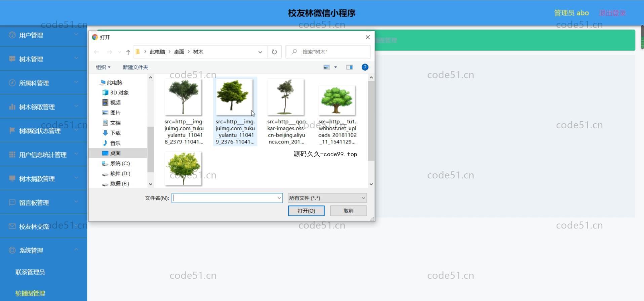Change view mode with the view icon
Image resolution: width=644 pixels, height=301 pixels.
click(x=326, y=67)
